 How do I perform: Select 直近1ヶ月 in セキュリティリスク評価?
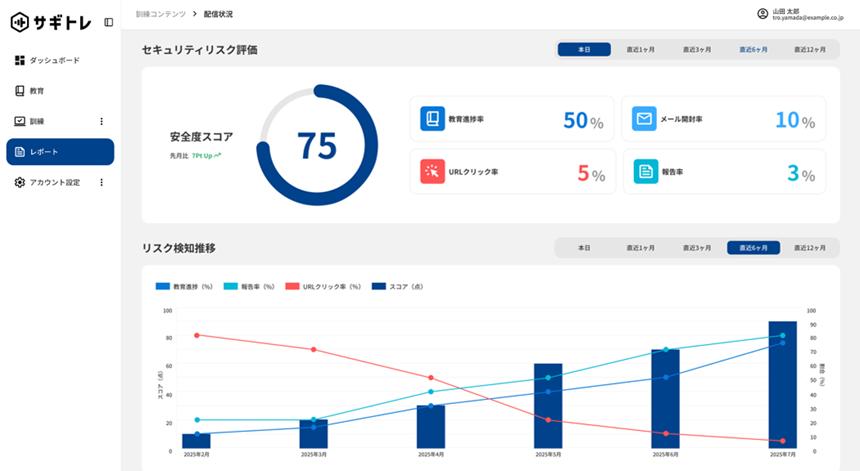point(640,49)
